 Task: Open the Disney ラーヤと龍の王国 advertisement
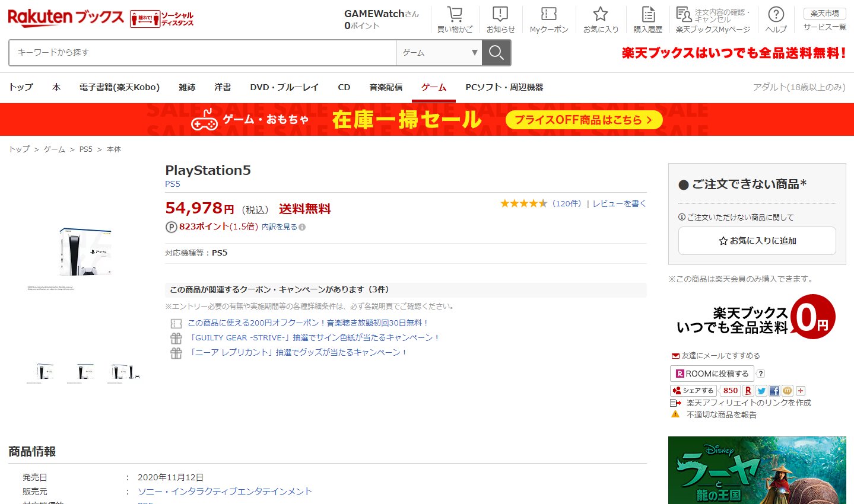pos(757,470)
